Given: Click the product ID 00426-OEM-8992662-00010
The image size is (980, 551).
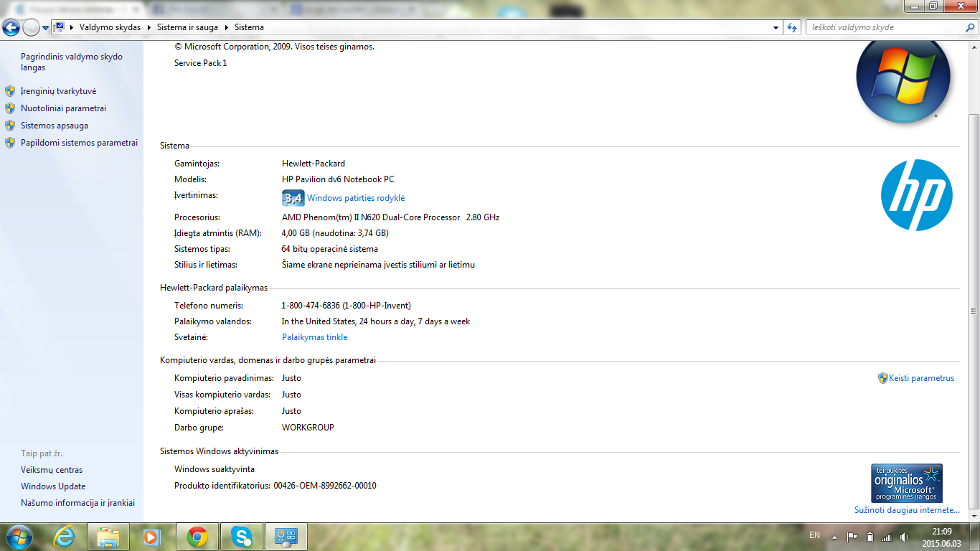Looking at the screenshot, I should 325,486.
